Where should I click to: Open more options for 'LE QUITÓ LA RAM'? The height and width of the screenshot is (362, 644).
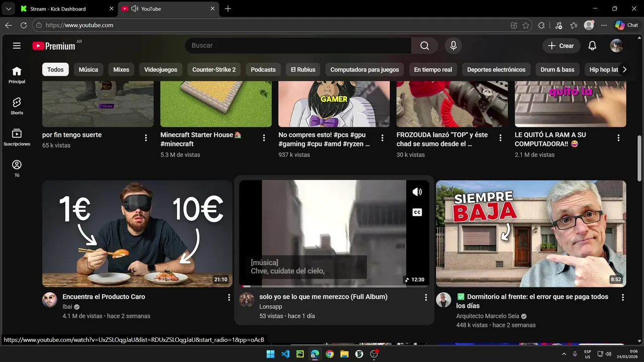point(618,138)
